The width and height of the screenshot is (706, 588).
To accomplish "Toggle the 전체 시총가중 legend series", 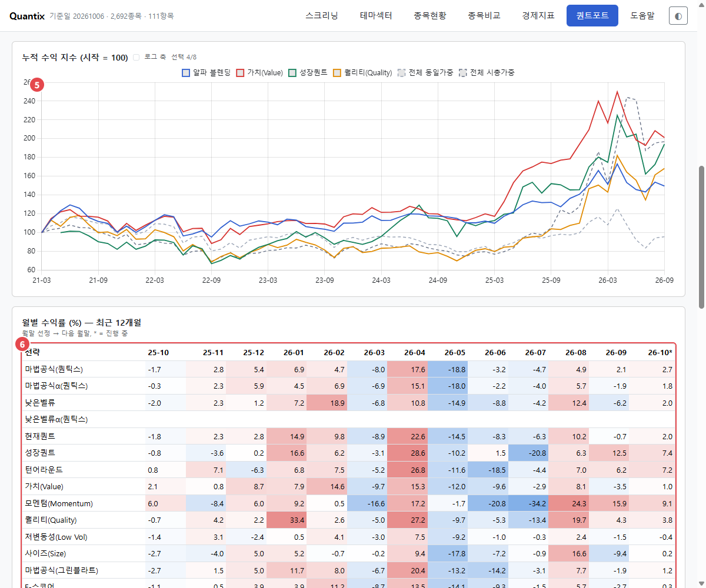I will [x=487, y=73].
